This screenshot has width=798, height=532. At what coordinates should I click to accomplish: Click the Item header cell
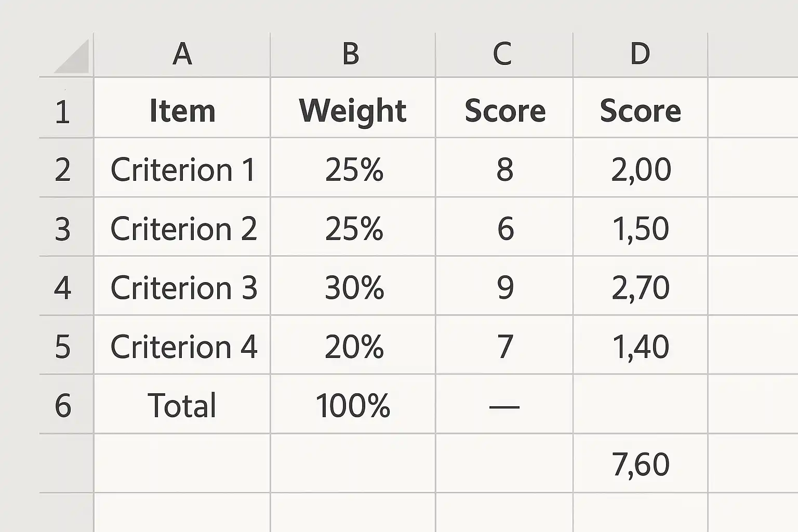(x=182, y=111)
